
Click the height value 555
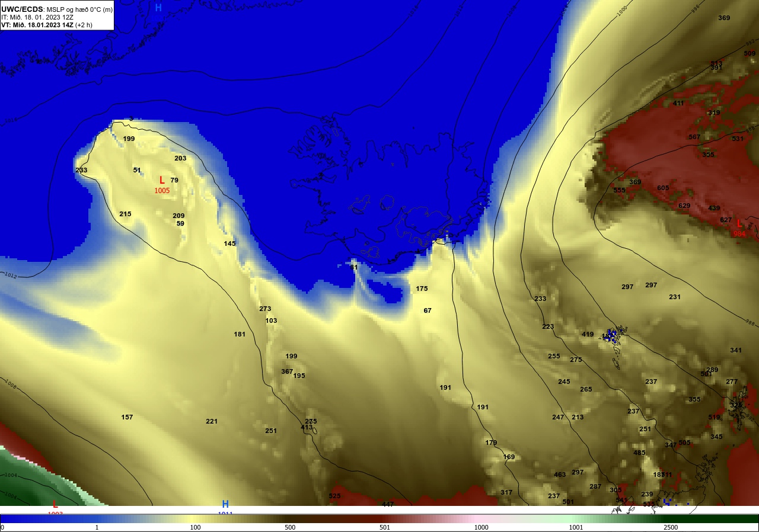619,190
